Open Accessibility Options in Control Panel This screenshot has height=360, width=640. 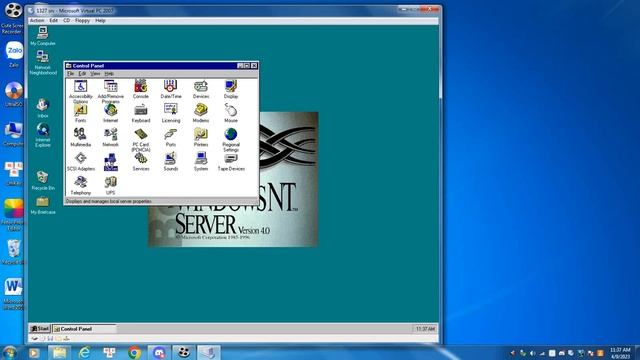(81, 91)
